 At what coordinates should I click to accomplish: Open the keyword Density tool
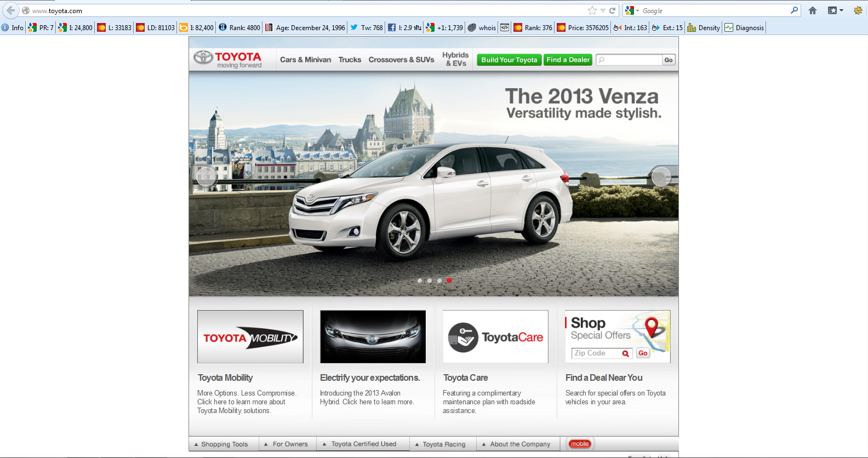704,27
